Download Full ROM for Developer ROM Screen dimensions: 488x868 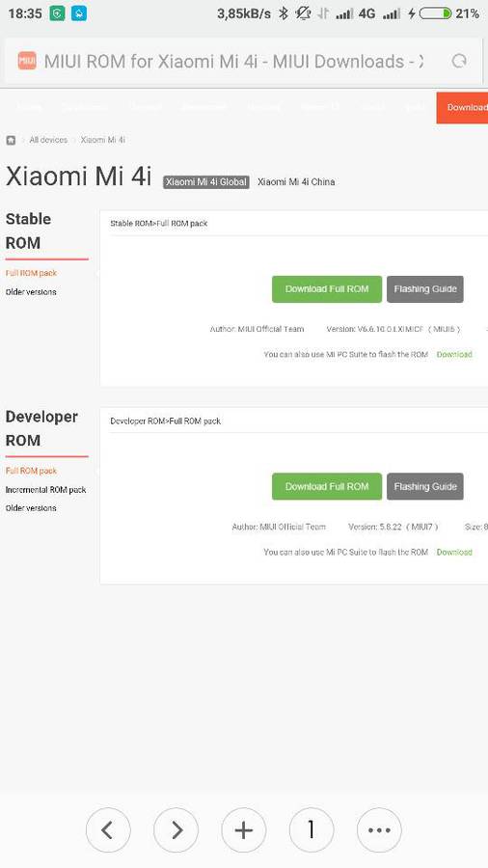(327, 487)
